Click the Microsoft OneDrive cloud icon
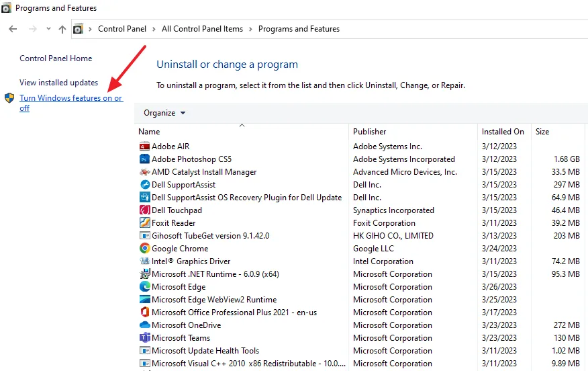The width and height of the screenshot is (588, 371). pyautogui.click(x=145, y=325)
